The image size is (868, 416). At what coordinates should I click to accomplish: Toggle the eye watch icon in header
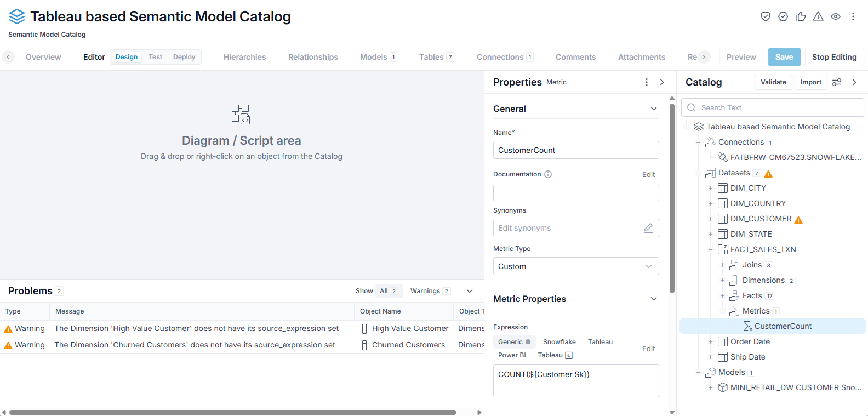coord(836,16)
